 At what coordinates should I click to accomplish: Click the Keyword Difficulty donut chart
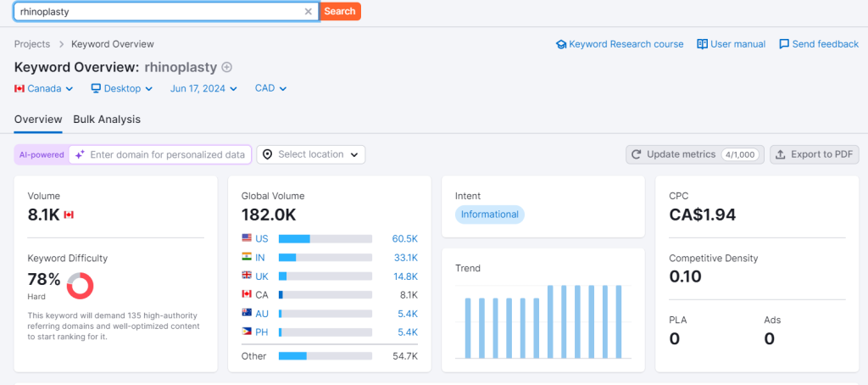(x=81, y=286)
